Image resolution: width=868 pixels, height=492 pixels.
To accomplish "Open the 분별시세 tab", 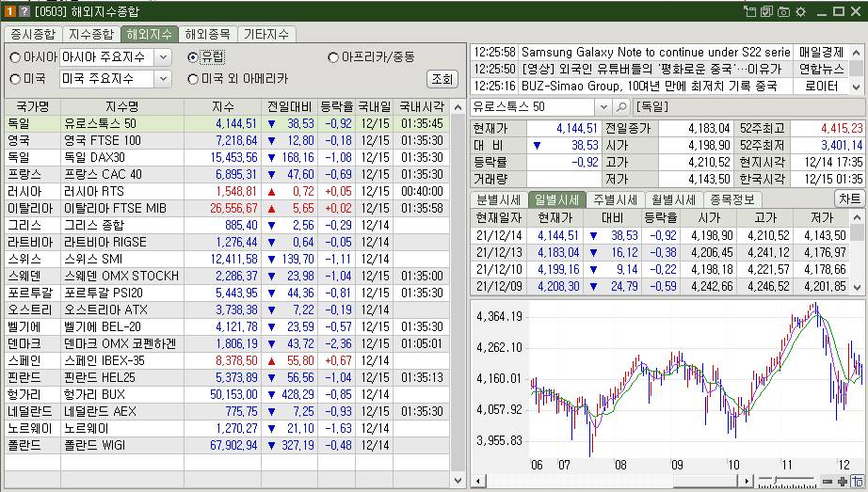I will pos(499,199).
